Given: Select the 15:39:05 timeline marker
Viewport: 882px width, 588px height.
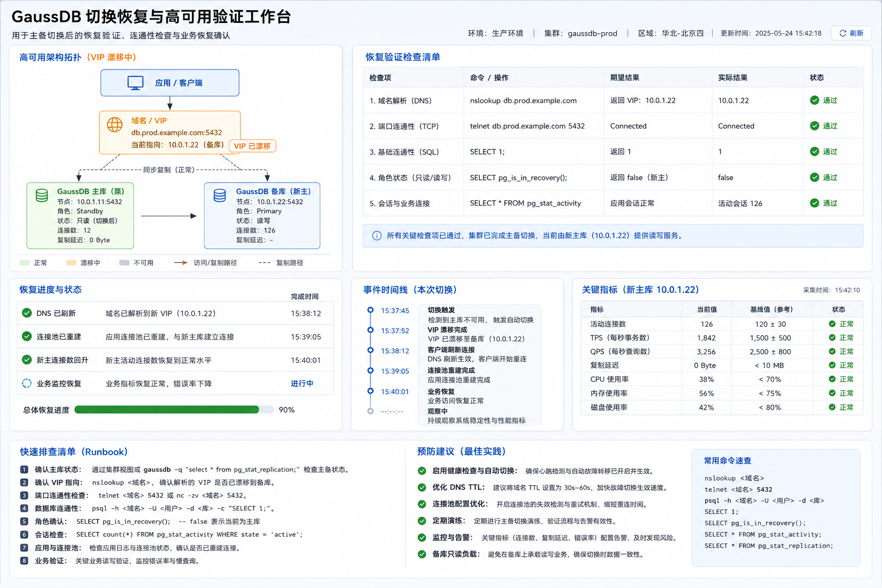Looking at the screenshot, I should tap(370, 370).
